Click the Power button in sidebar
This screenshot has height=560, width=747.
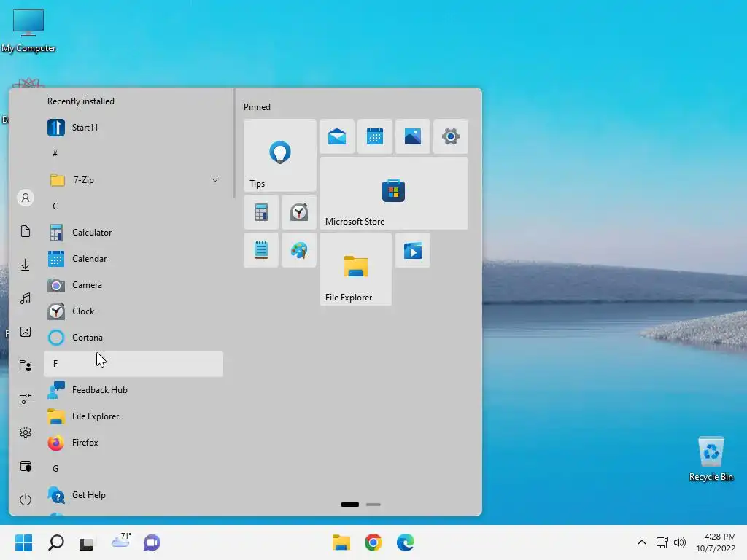[x=26, y=499]
